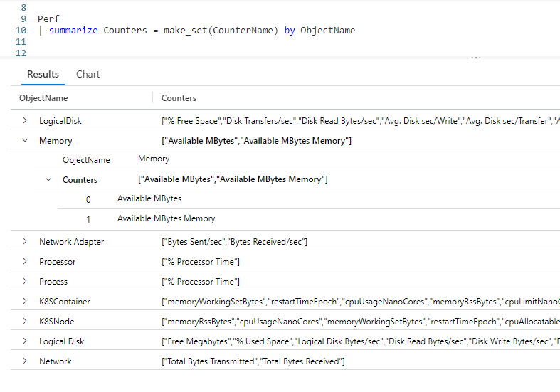This screenshot has height=392, width=560.
Task: Select LogicalDisk '% Free Space' counters cell
Action: click(x=361, y=121)
